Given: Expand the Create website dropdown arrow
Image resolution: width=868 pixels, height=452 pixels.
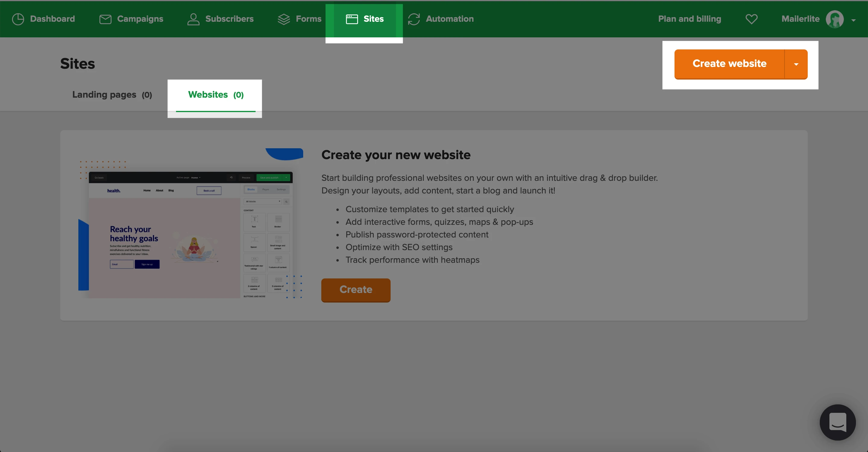Looking at the screenshot, I should pos(796,64).
